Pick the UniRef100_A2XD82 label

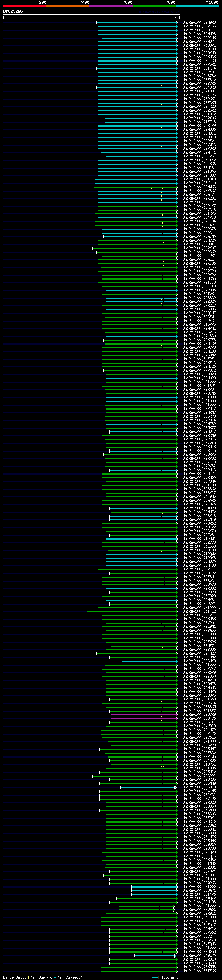(x=199, y=589)
